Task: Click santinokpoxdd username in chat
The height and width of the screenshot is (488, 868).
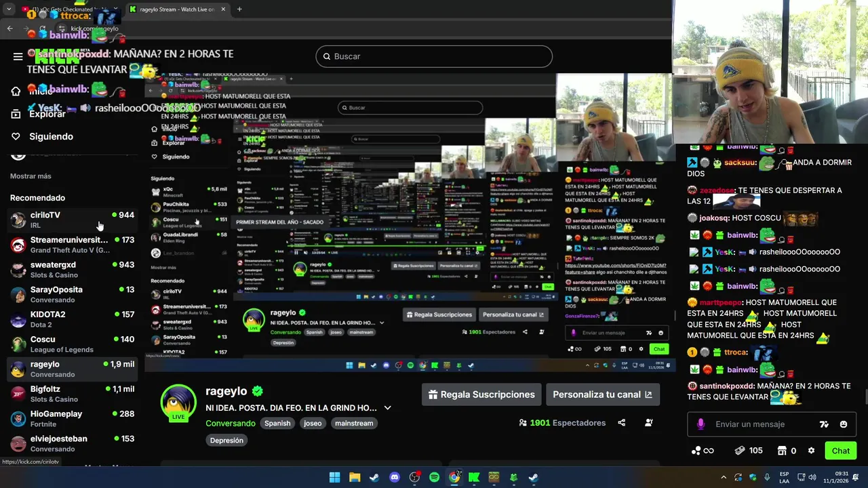Action: pos(726,386)
